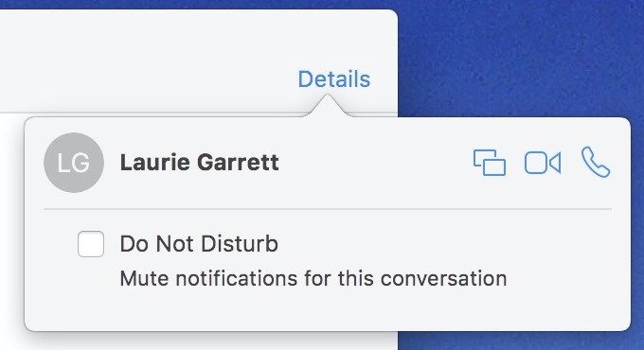Start a FaceTime video call
This screenshot has height=350, width=644.
point(543,163)
